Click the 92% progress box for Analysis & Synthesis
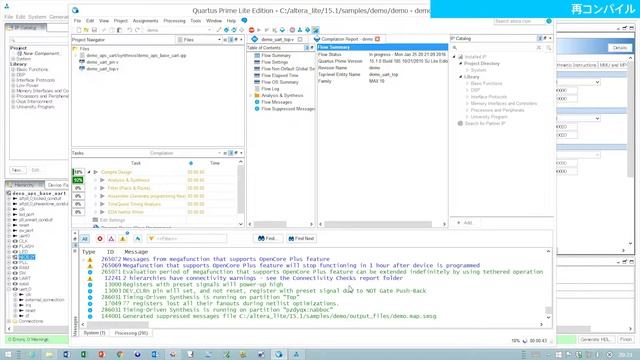Screen dimensions: 640x360 click(x=78, y=180)
